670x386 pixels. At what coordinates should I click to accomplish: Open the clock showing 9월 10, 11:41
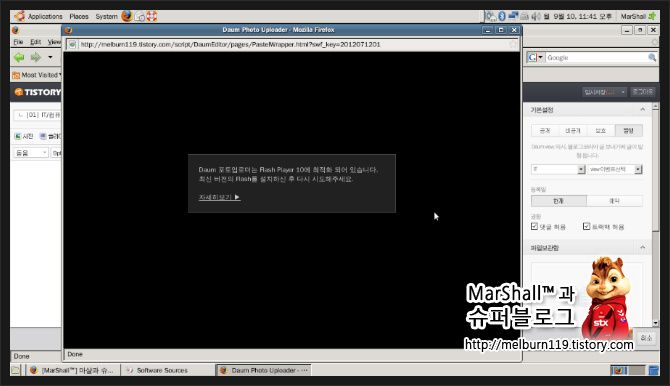[578, 17]
